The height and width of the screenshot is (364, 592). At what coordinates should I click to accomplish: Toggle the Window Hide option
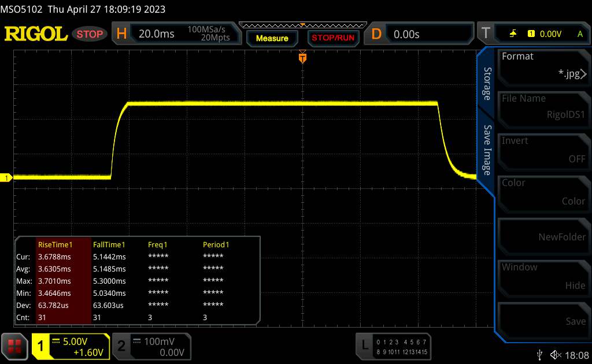click(x=543, y=278)
